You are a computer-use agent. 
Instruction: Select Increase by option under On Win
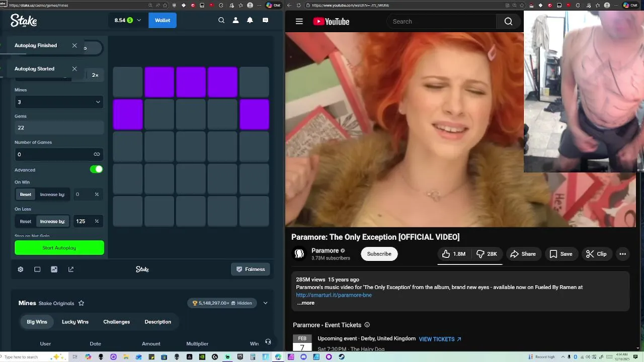point(52,195)
